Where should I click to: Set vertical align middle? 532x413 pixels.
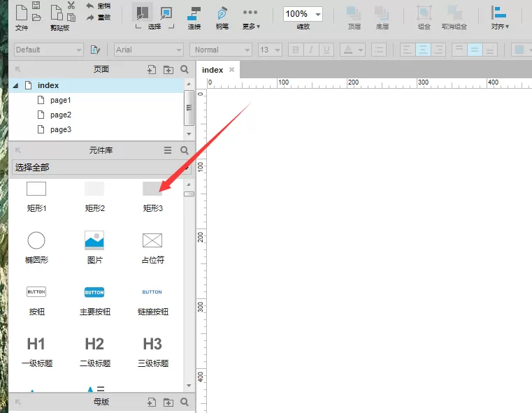475,50
